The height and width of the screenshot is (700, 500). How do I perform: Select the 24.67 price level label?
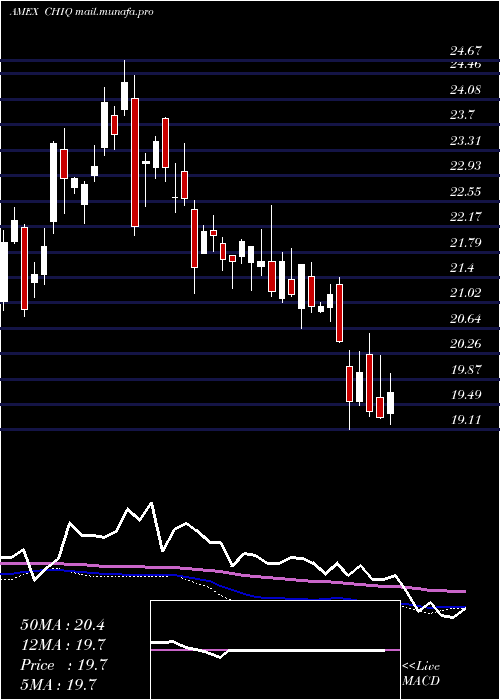coord(466,51)
